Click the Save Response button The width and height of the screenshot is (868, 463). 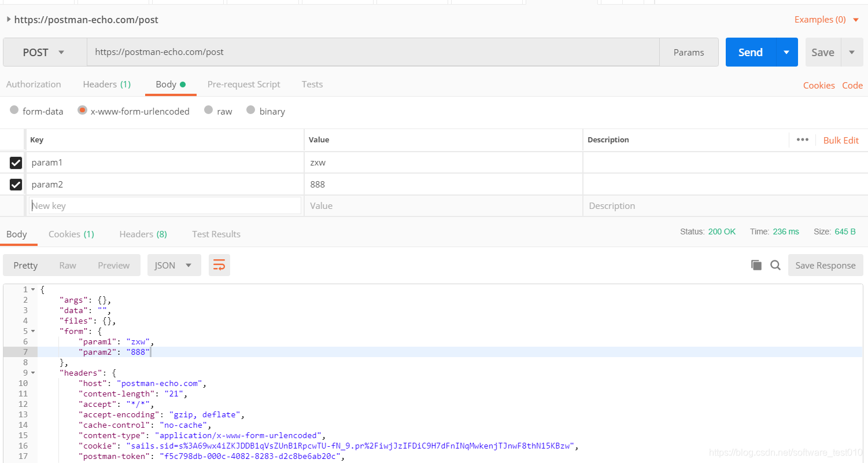point(825,265)
